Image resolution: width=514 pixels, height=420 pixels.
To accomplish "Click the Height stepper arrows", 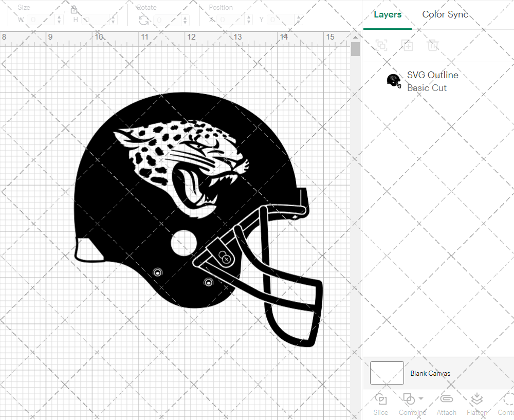I will 113,20.
